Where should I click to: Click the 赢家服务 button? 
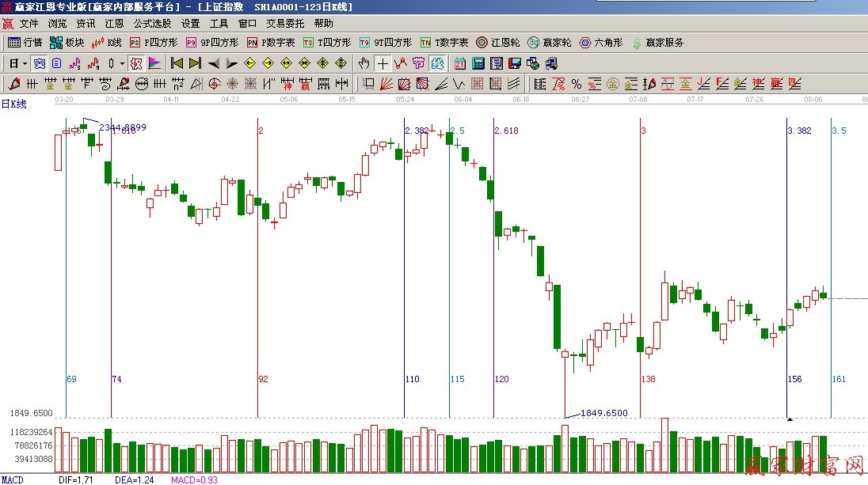click(657, 43)
